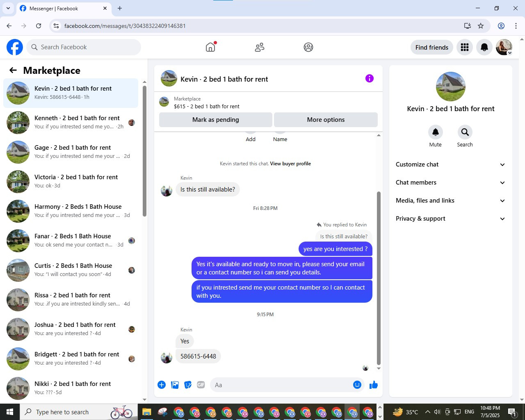The width and height of the screenshot is (525, 420).
Task: Open the notification center in taskbar
Action: 512,412
